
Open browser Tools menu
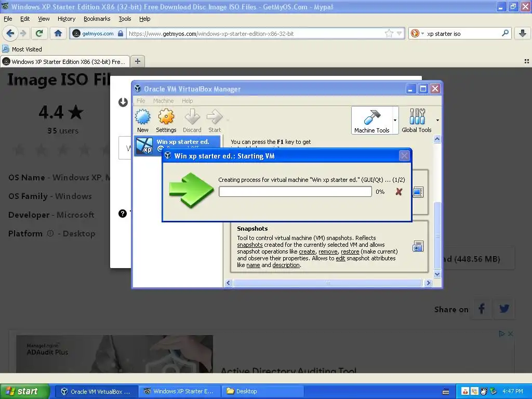pos(125,19)
